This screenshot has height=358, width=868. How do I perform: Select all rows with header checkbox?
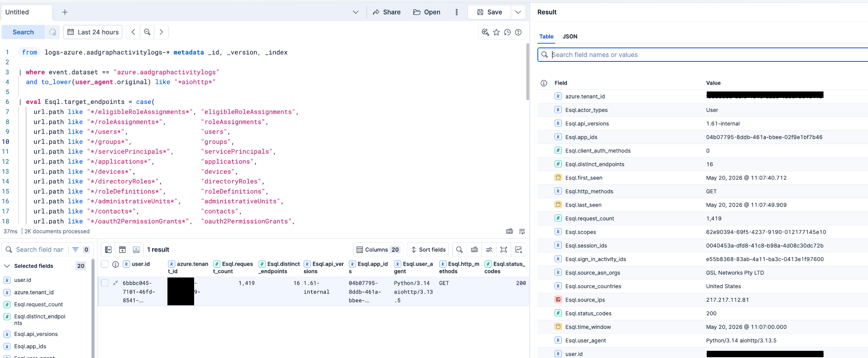click(x=105, y=264)
